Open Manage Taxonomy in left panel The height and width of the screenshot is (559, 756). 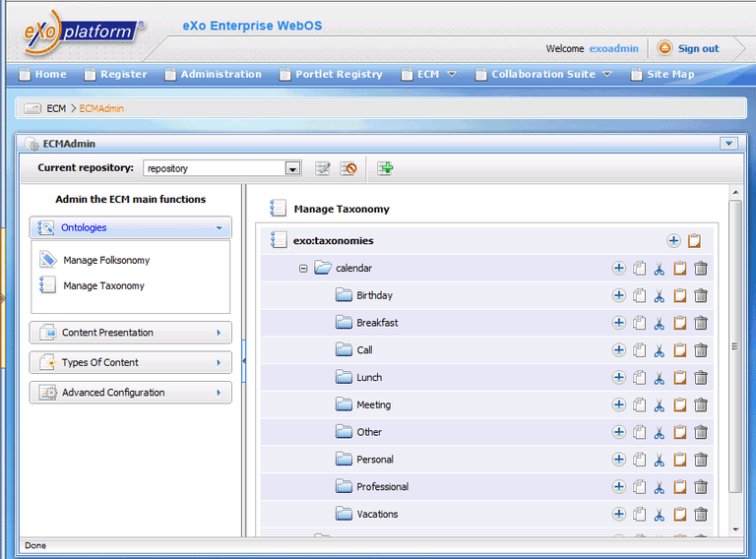click(103, 285)
